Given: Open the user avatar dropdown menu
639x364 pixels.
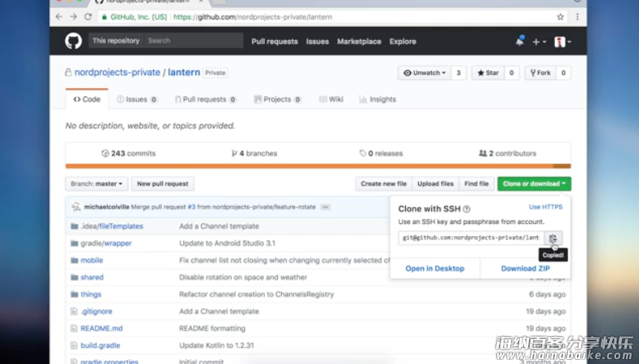Looking at the screenshot, I should click(562, 42).
